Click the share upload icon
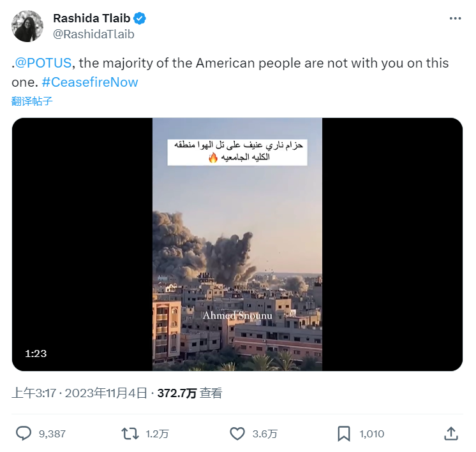This screenshot has width=476, height=452. [x=450, y=434]
